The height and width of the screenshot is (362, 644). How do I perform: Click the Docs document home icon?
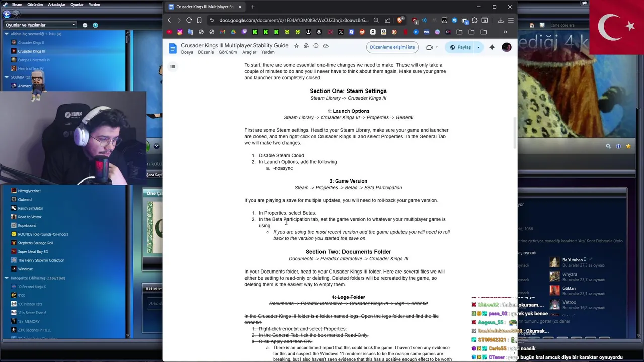(173, 48)
